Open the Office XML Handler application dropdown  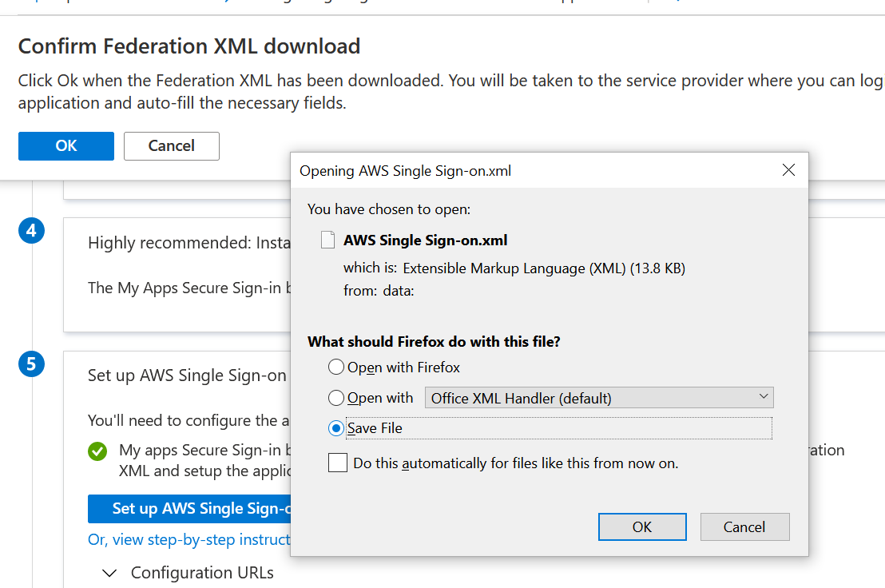(x=599, y=398)
